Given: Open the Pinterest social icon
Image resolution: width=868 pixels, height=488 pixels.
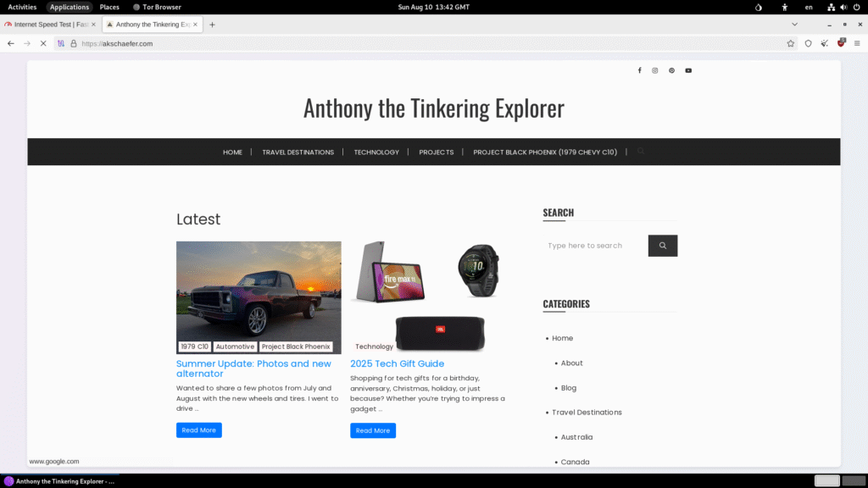Looking at the screenshot, I should (x=671, y=70).
